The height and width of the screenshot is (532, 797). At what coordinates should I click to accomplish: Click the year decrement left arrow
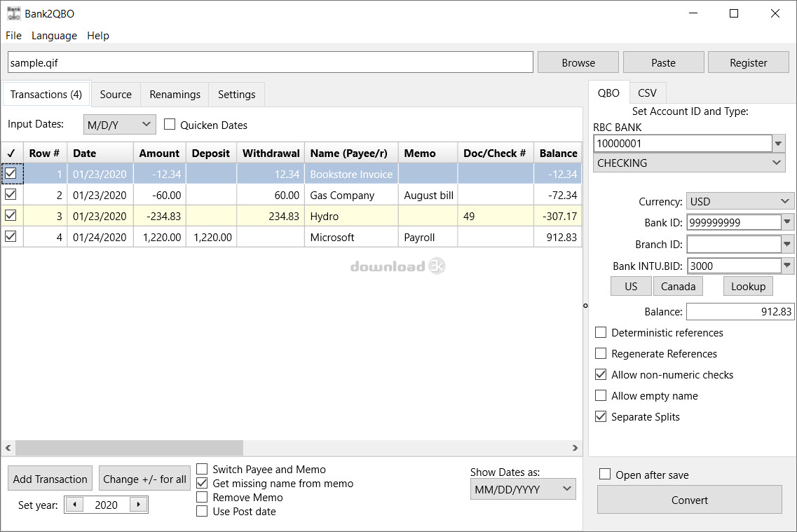click(x=74, y=505)
